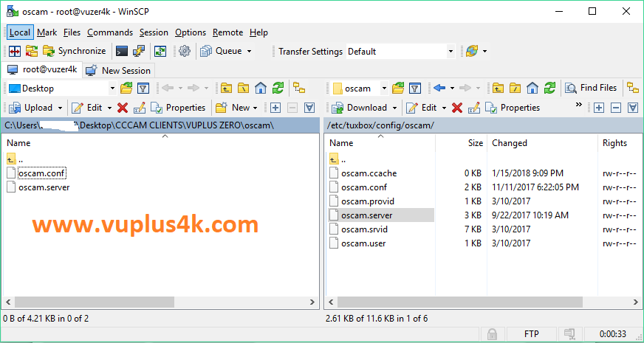Click the remote Open Directory folder icon

[x=398, y=88]
